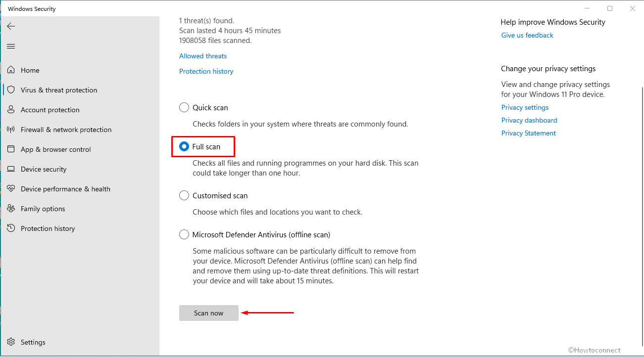Minimize the Windows Security window

[x=587, y=8]
